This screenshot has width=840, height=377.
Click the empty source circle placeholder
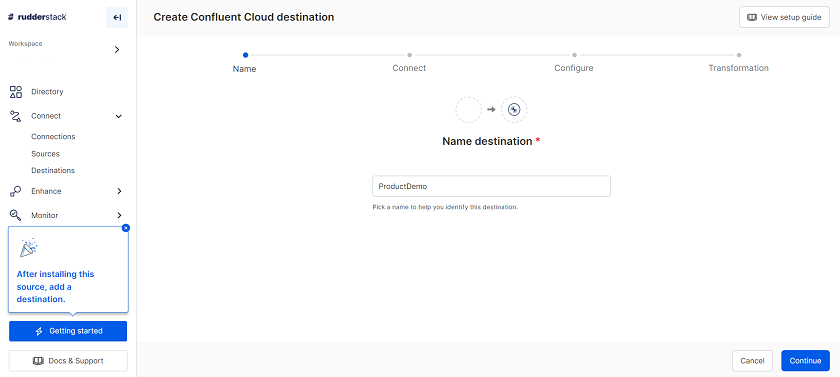pyautogui.click(x=469, y=110)
